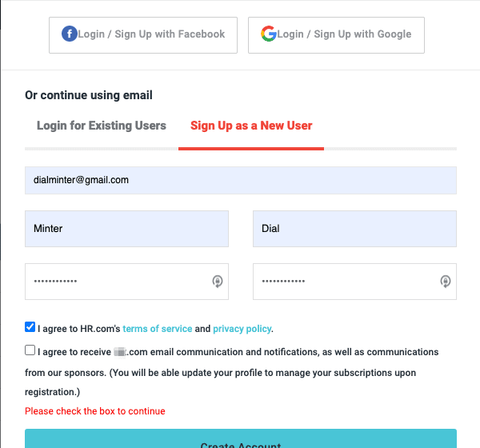
Task: Enable the email communication and notifications checkbox
Action: pos(30,350)
